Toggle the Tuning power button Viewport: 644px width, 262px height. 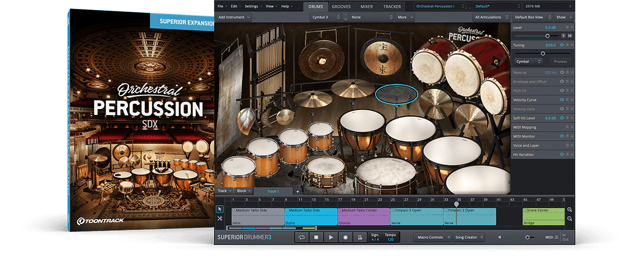562,45
